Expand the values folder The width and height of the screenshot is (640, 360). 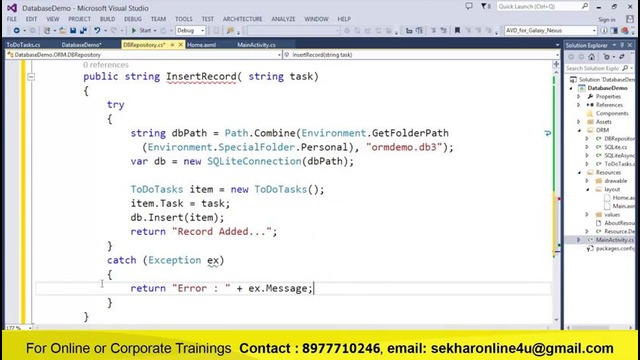[587, 215]
